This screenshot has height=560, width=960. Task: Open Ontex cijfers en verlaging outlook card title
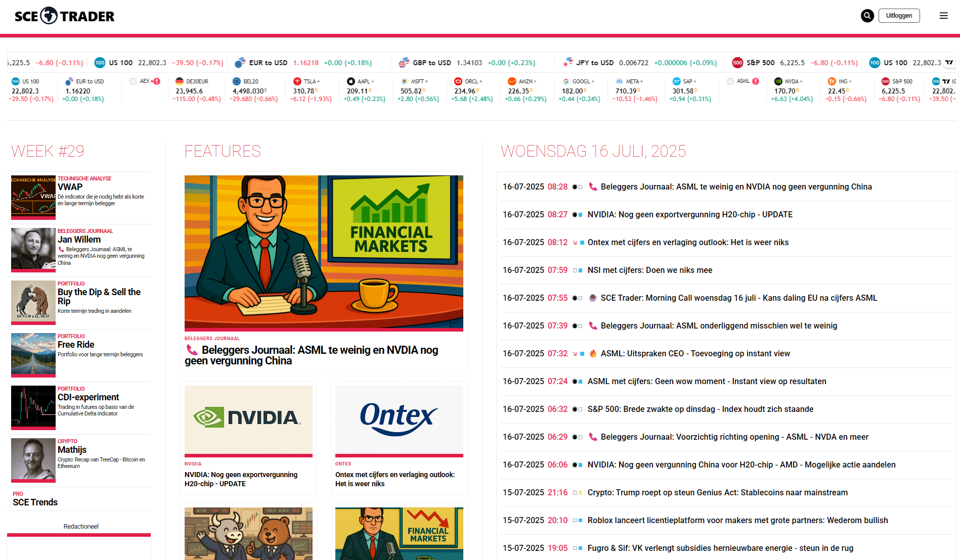pos(395,479)
